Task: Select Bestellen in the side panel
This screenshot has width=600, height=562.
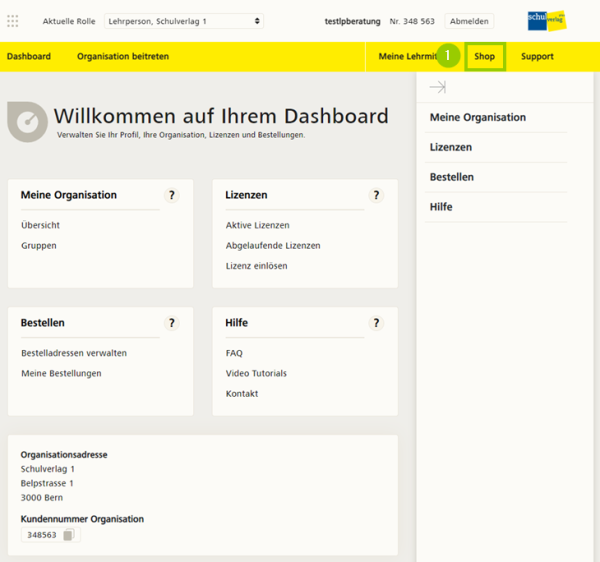Action: pos(452,177)
